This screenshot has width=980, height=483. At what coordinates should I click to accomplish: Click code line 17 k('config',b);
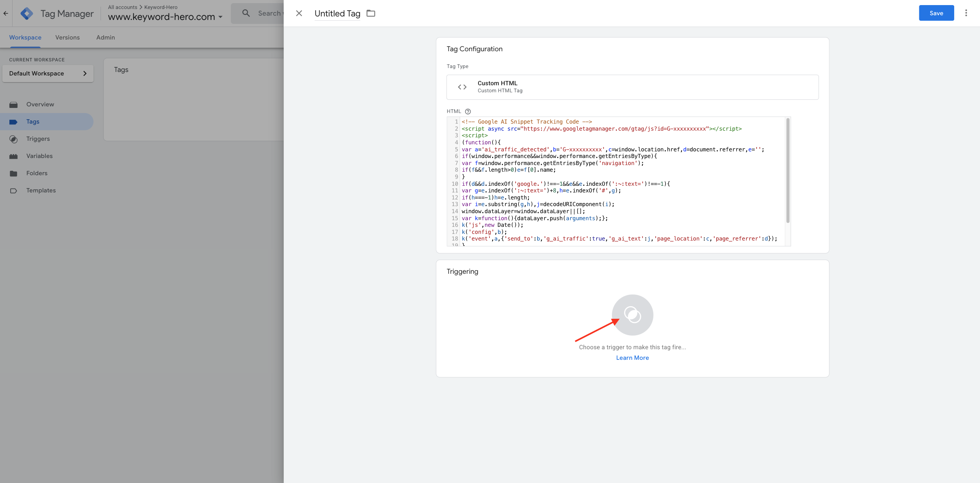[484, 232]
